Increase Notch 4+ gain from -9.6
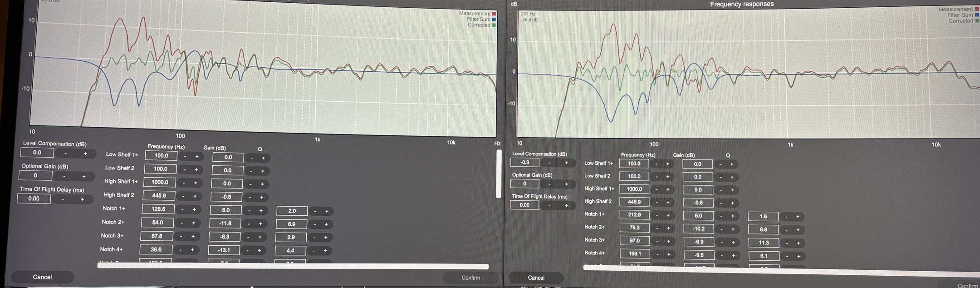This screenshot has width=980, height=288. pos(733,255)
